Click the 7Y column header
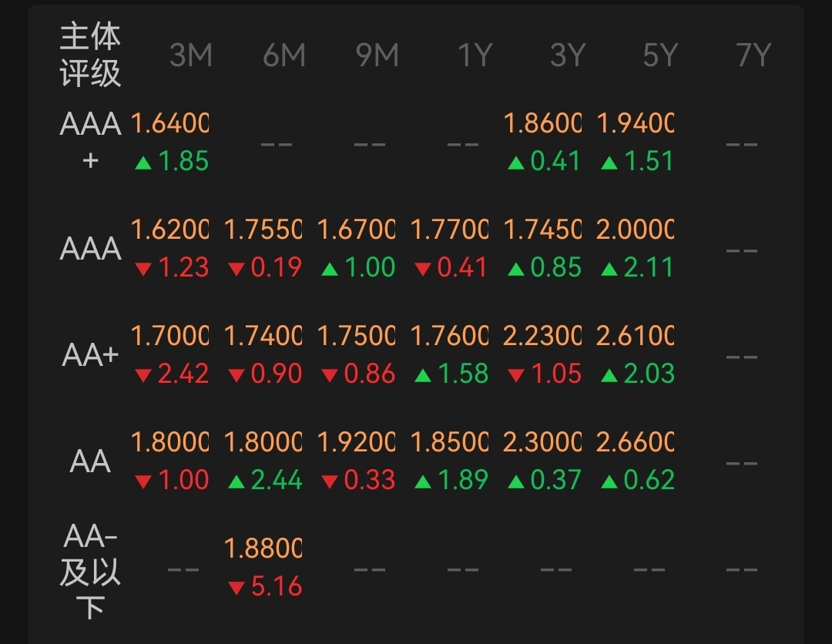Viewport: 832px width, 644px height. click(x=753, y=55)
